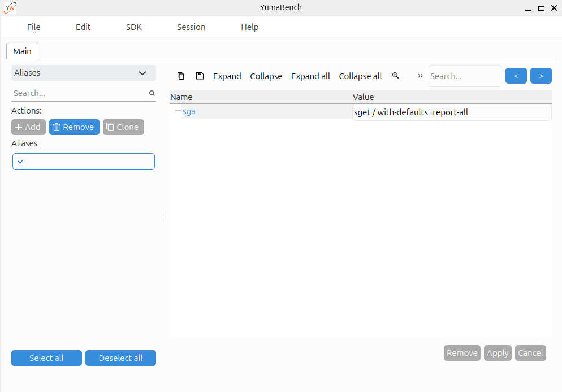
Task: Click Collapse in the tree toolbar
Action: point(266,76)
